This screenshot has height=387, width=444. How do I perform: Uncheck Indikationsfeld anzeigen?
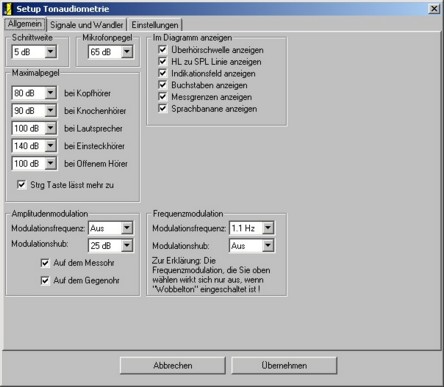[162, 73]
